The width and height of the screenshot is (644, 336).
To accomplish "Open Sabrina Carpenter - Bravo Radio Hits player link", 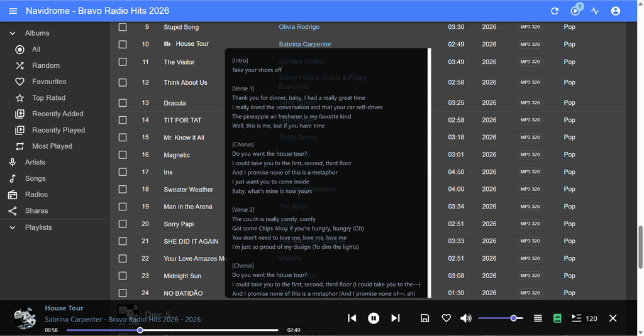I will [123, 319].
